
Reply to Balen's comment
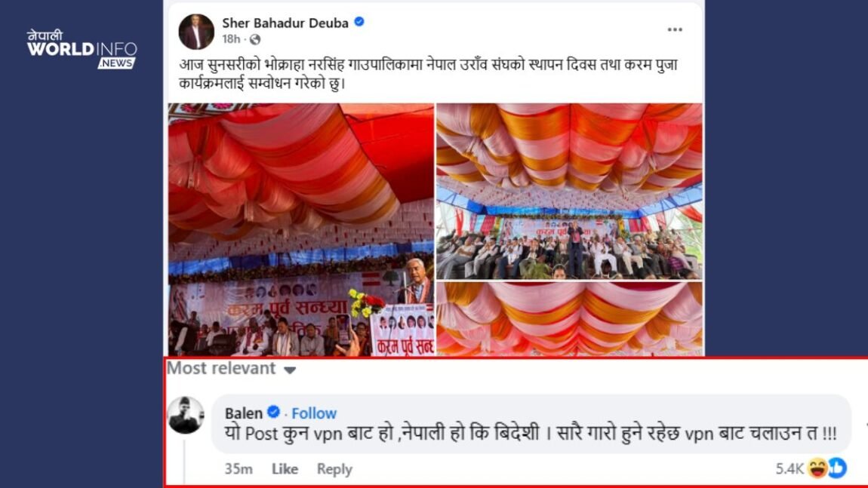334,469
